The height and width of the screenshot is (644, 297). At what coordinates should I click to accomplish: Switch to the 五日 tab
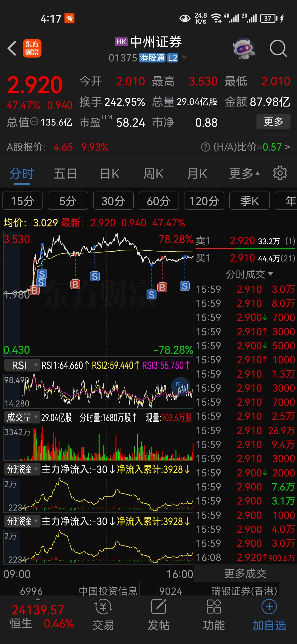click(x=65, y=174)
